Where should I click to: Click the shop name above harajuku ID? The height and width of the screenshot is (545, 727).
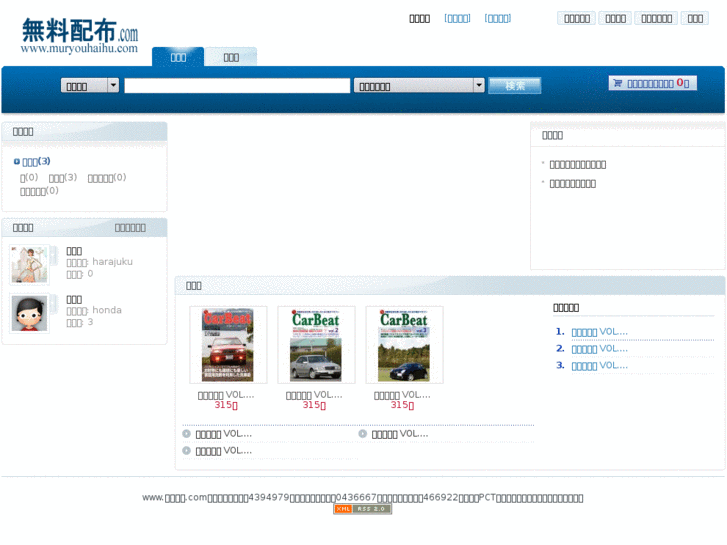(x=74, y=251)
